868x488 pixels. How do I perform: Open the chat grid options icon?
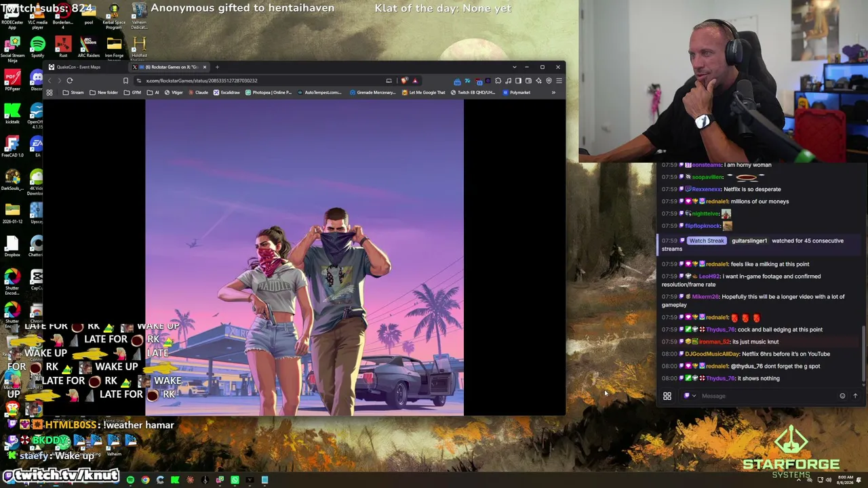[667, 396]
